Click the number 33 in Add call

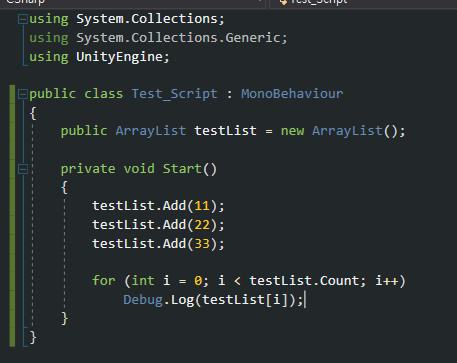tap(202, 244)
